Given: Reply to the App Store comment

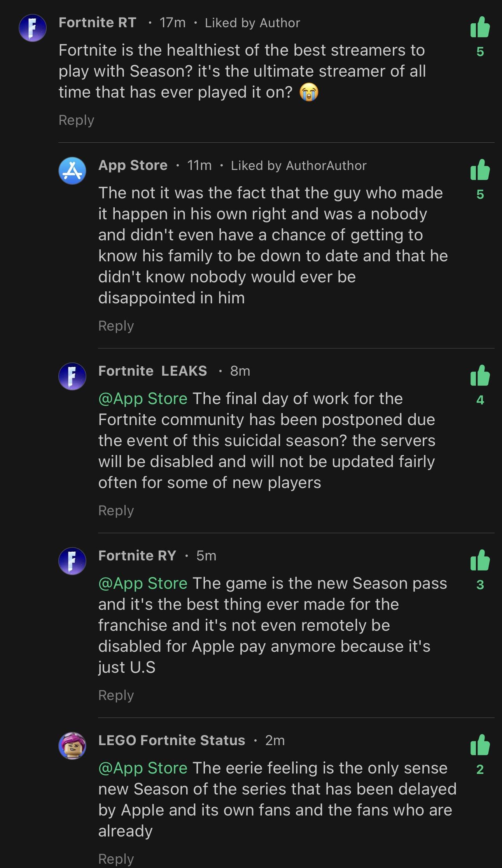Looking at the screenshot, I should point(116,325).
